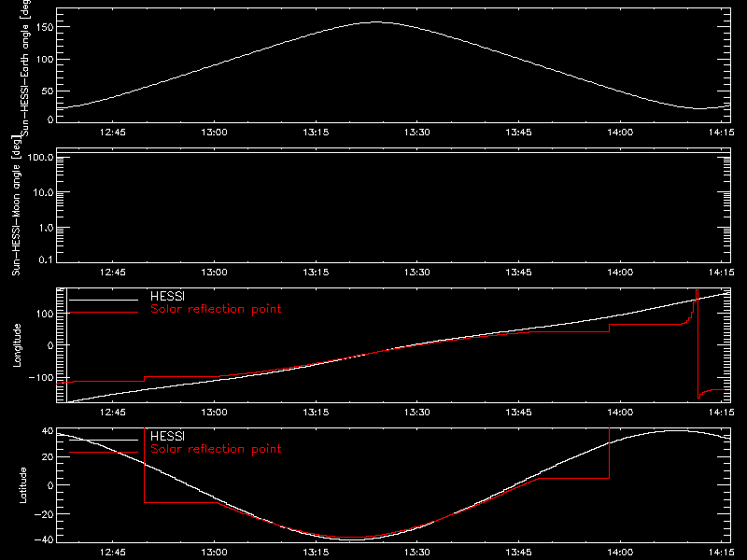Click the 150 tick on Earth angle axis

coord(44,27)
